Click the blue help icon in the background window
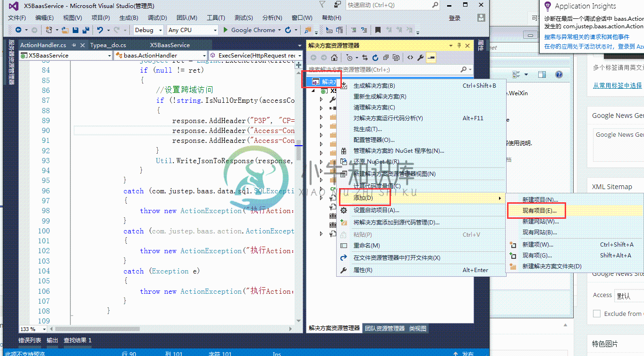 559,75
